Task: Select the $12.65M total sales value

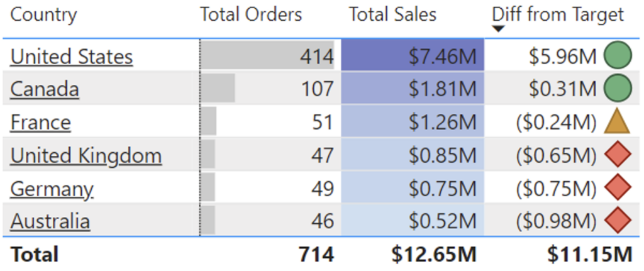Action: 433,254
